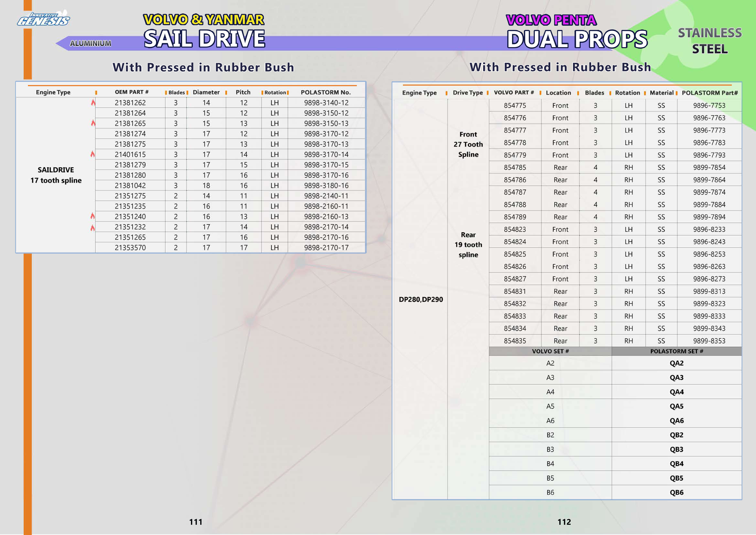Click POLASTORM number 9898-3140-12

pos(326,103)
